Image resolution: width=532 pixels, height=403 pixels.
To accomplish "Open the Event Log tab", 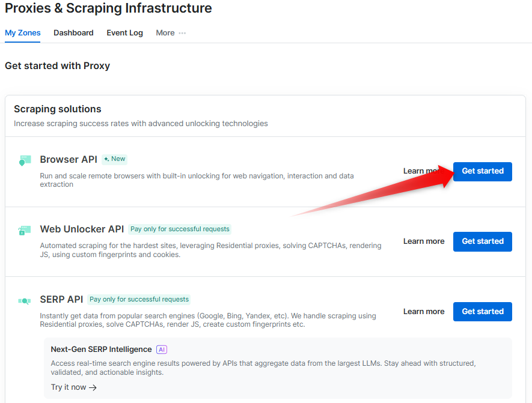I will (124, 33).
